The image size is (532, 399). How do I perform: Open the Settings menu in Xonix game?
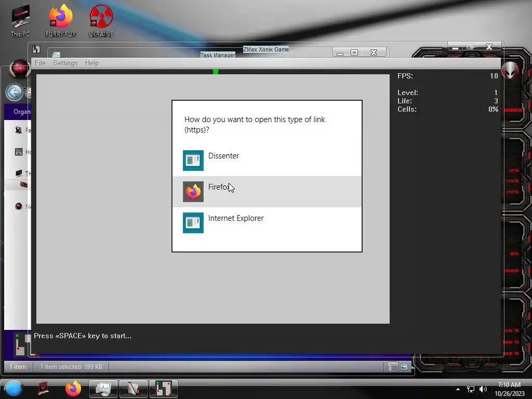(65, 63)
